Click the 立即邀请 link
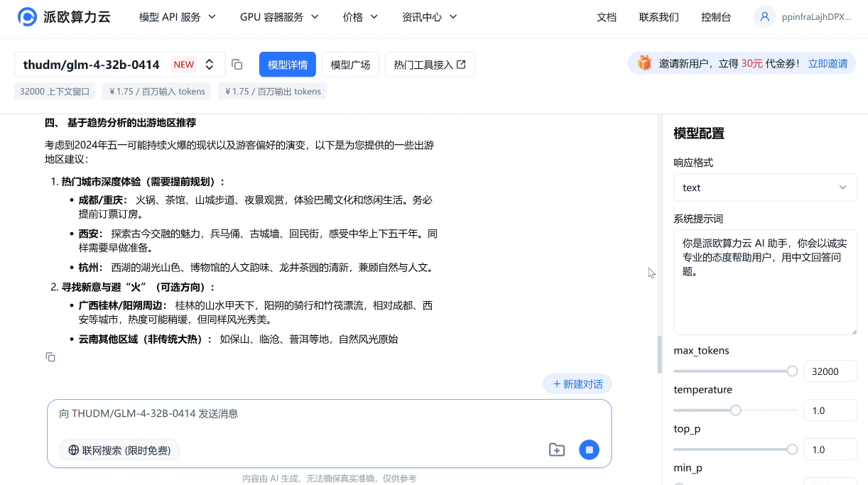Image resolution: width=868 pixels, height=485 pixels. [x=828, y=63]
